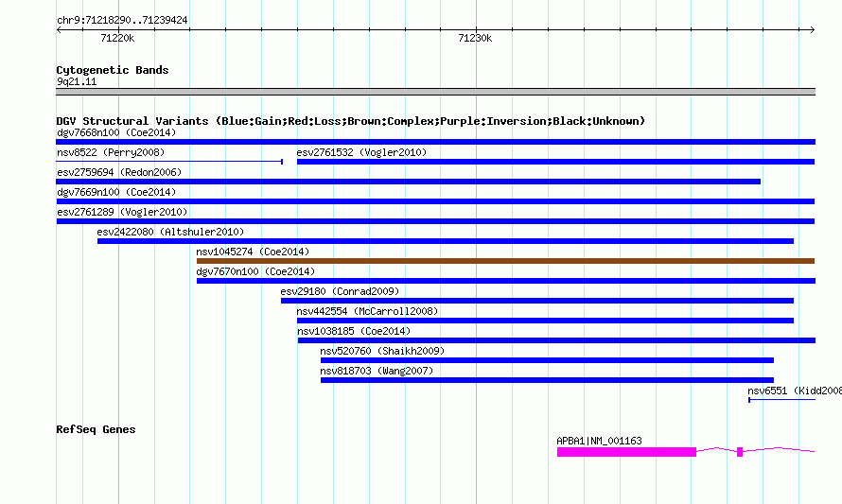The height and width of the screenshot is (504, 842).
Task: Click the esv29180 (Conrad2009) text label
Action: [340, 291]
